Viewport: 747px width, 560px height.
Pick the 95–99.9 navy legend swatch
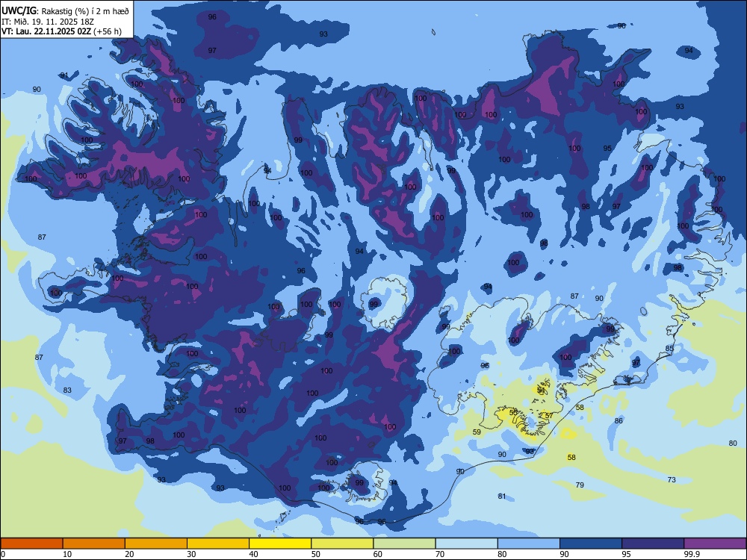point(653,544)
